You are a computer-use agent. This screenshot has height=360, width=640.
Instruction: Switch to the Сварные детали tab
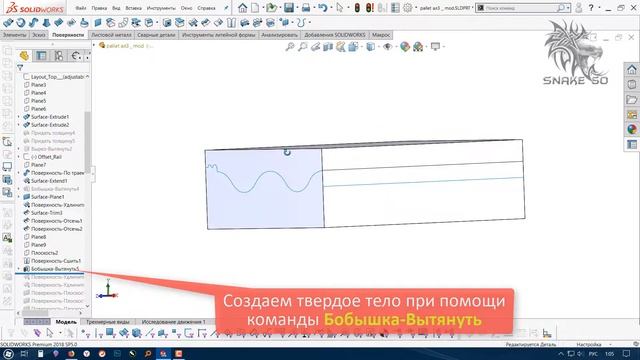click(156, 35)
